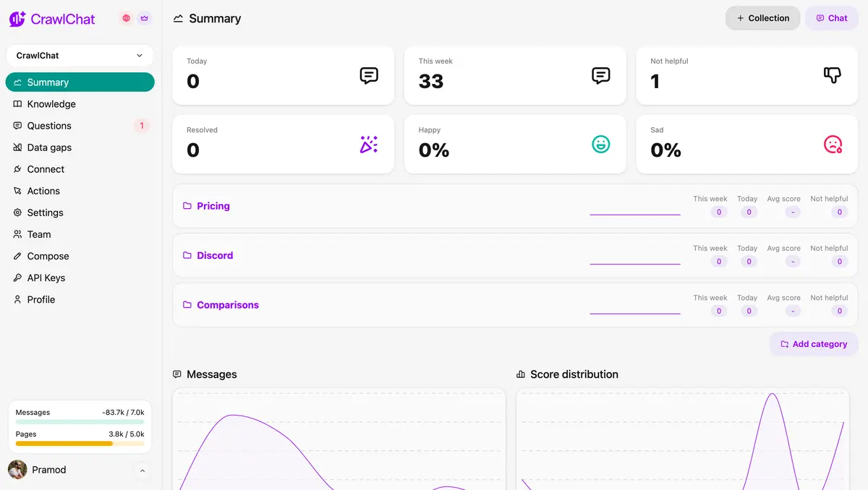The height and width of the screenshot is (490, 868).
Task: Open the CrawlChat workspace dropdown
Action: [x=80, y=55]
